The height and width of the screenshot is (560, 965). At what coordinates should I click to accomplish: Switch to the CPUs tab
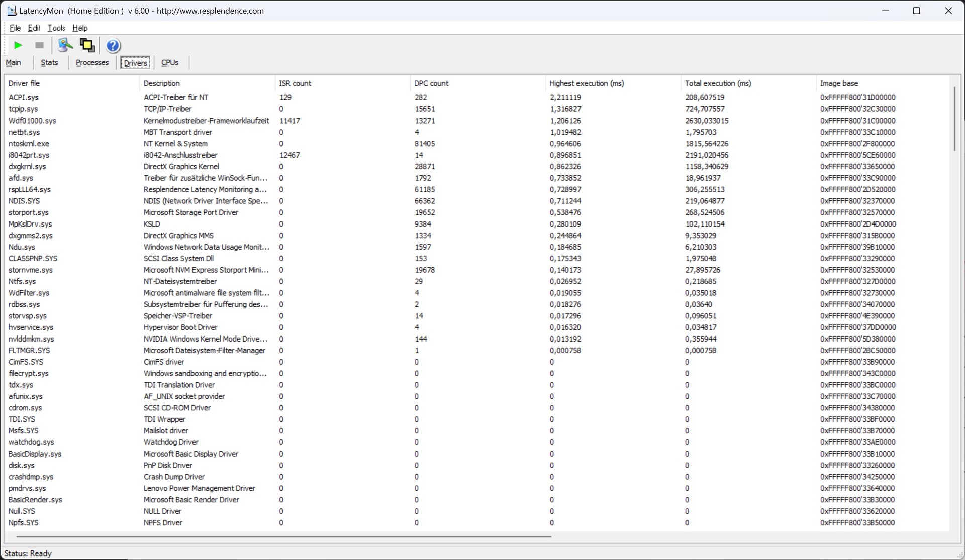[170, 63]
